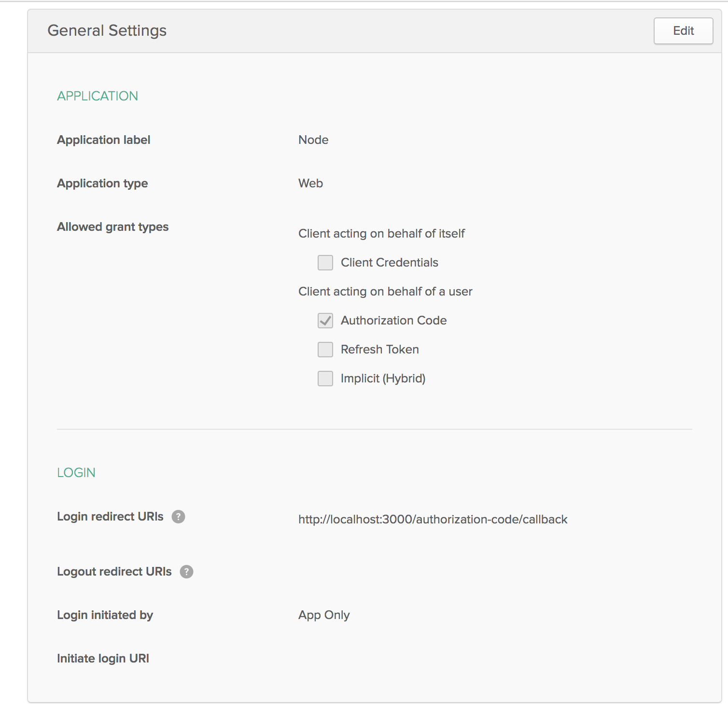Toggle the Refresh Token checkbox
This screenshot has width=728, height=704.
click(325, 350)
